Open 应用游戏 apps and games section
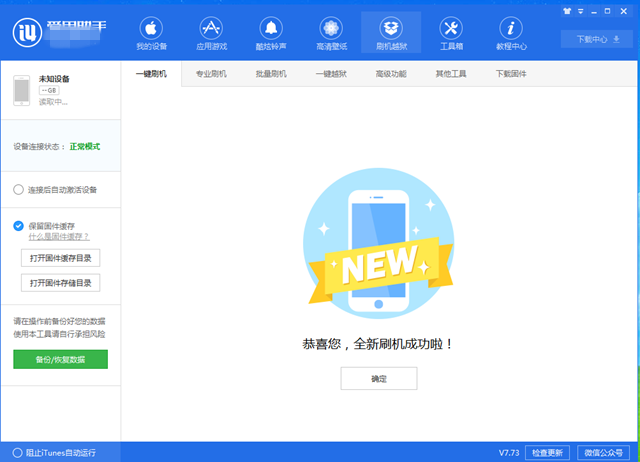 tap(211, 33)
